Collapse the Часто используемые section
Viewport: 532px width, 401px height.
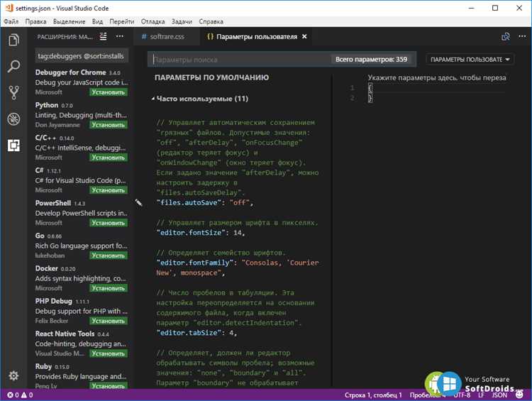pyautogui.click(x=200, y=99)
